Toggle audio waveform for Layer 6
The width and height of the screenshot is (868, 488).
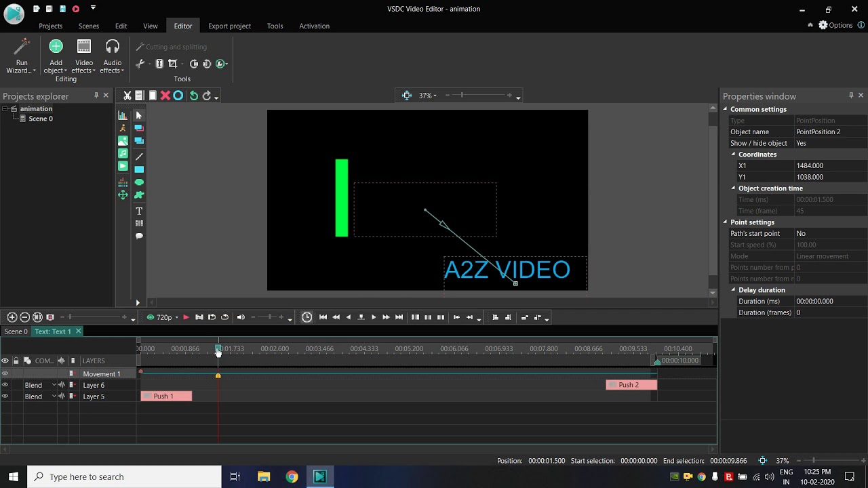click(x=62, y=385)
